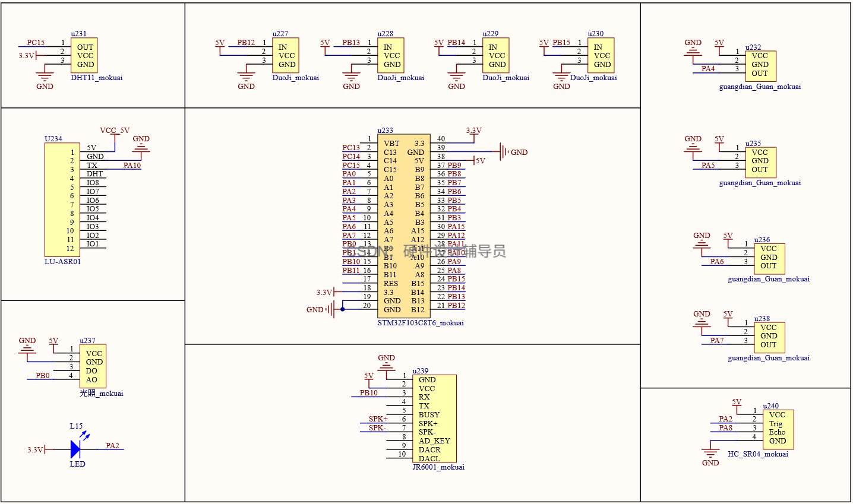Click the LU-ASR01 component body U234
This screenshot has width=853, height=504.
pyautogui.click(x=62, y=200)
